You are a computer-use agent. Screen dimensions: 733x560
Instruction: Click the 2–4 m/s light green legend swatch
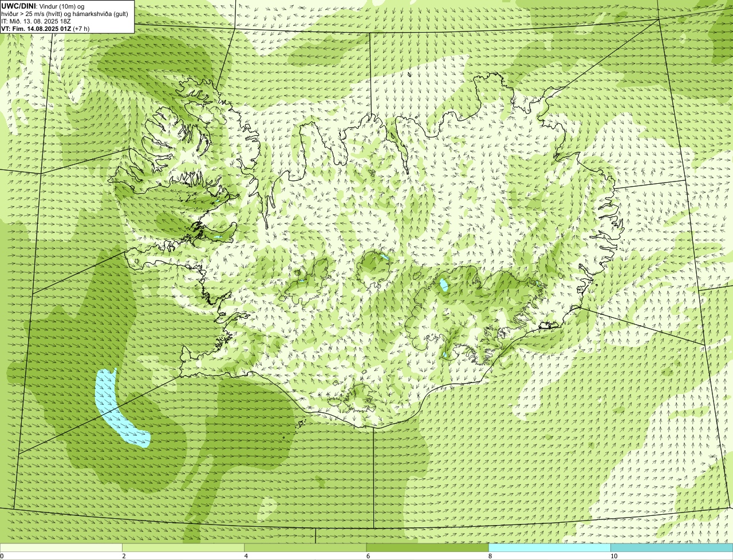point(183,548)
